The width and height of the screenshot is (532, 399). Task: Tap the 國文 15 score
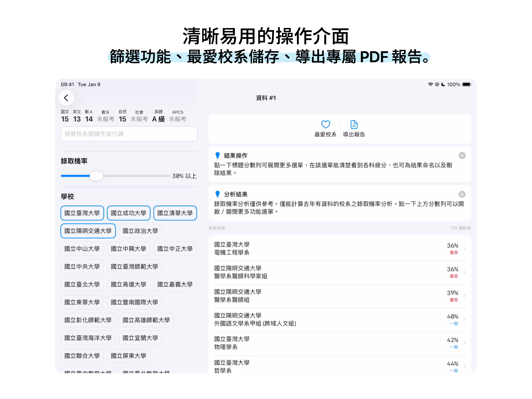65,116
